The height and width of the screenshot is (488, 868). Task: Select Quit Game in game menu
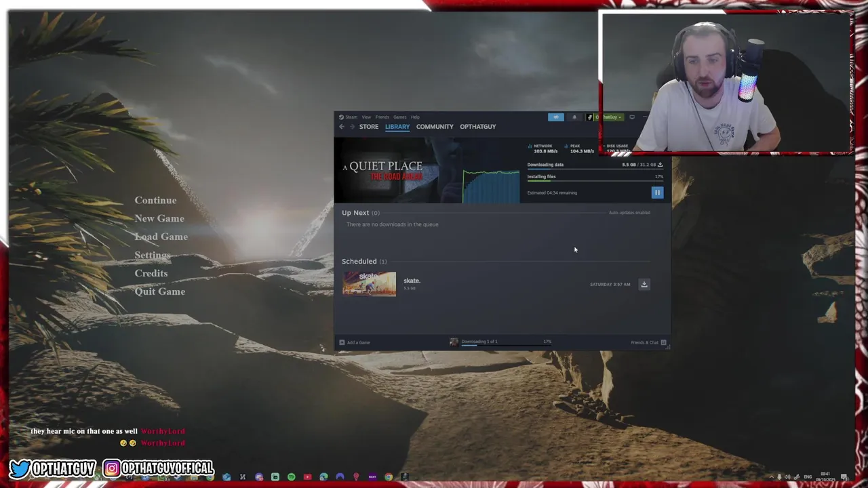pos(159,291)
